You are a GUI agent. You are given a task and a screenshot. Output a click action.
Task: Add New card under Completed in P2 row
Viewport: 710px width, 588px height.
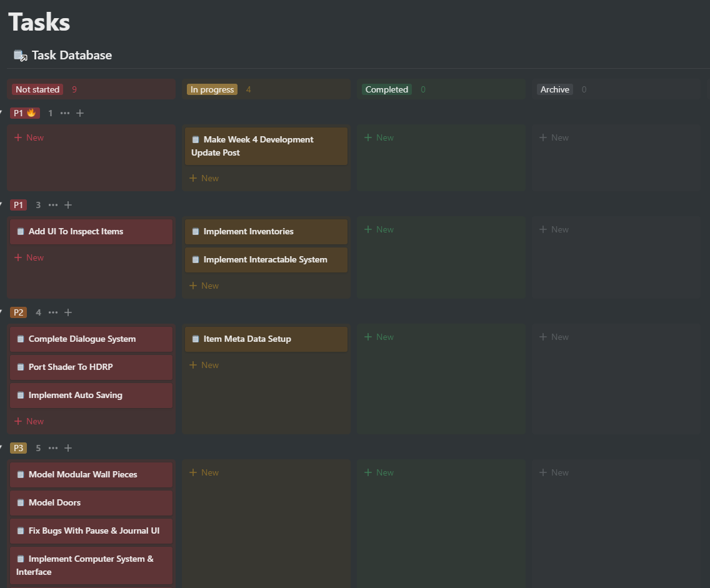point(379,337)
